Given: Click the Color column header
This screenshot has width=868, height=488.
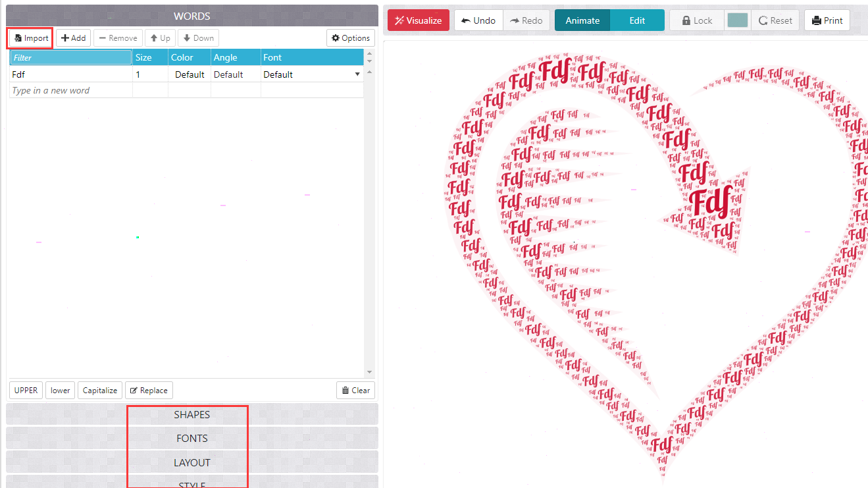Looking at the screenshot, I should 190,57.
